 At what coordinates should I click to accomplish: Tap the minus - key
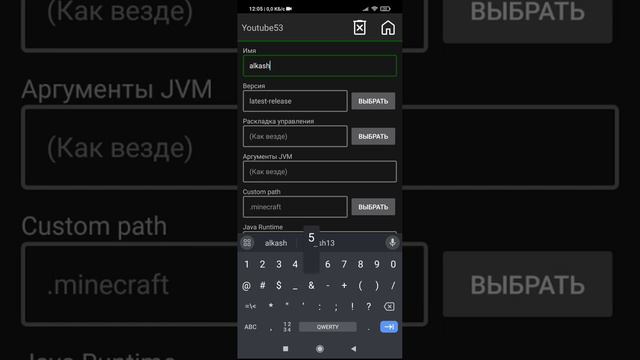coord(328,285)
